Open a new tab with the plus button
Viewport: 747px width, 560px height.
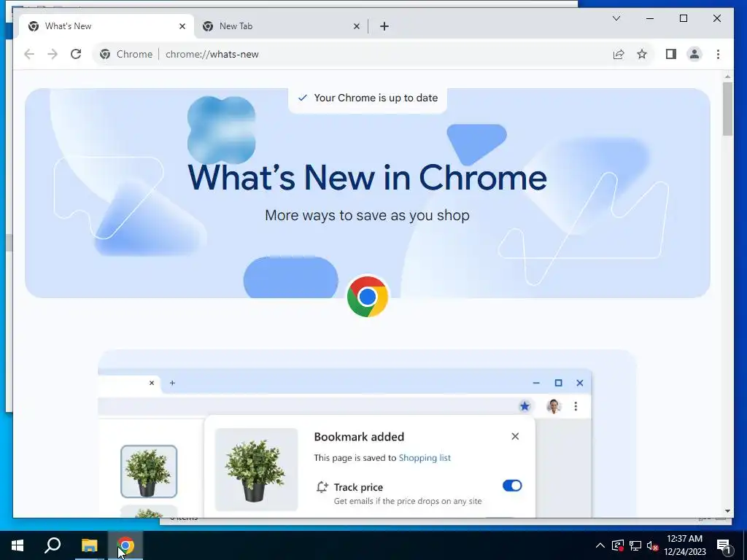pyautogui.click(x=384, y=26)
